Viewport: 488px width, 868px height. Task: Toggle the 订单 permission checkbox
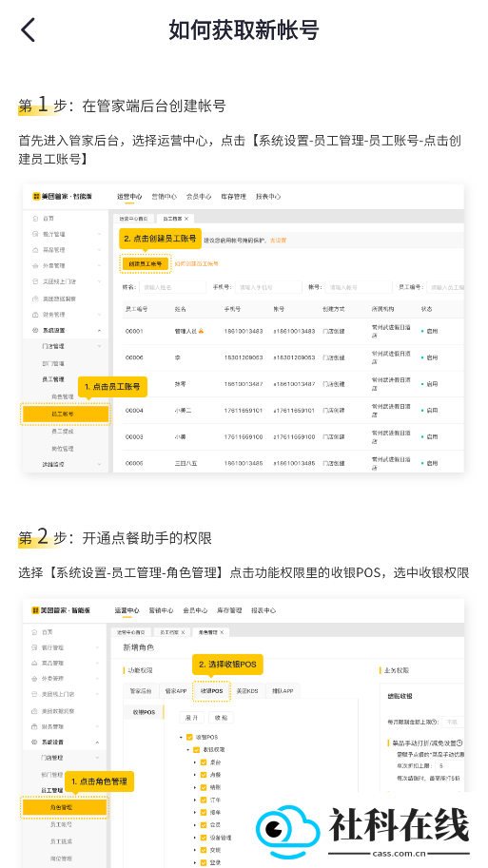point(204,800)
